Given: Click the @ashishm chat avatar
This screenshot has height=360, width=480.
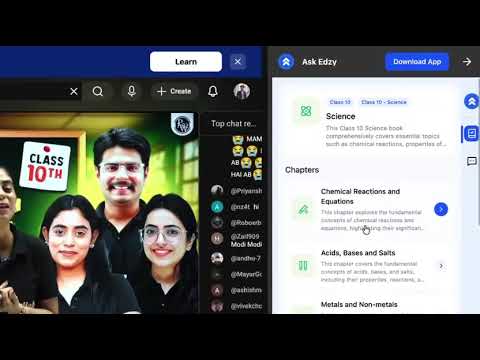Looking at the screenshot, I should (217, 290).
